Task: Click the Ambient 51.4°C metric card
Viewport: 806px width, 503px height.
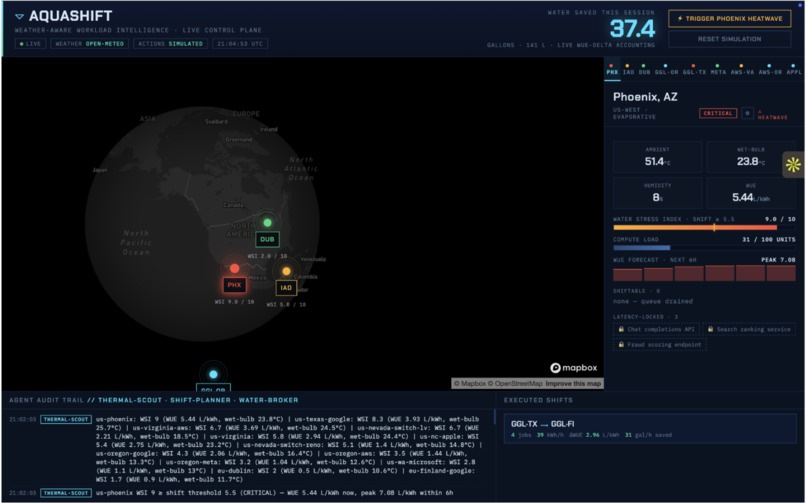Action: 657,157
